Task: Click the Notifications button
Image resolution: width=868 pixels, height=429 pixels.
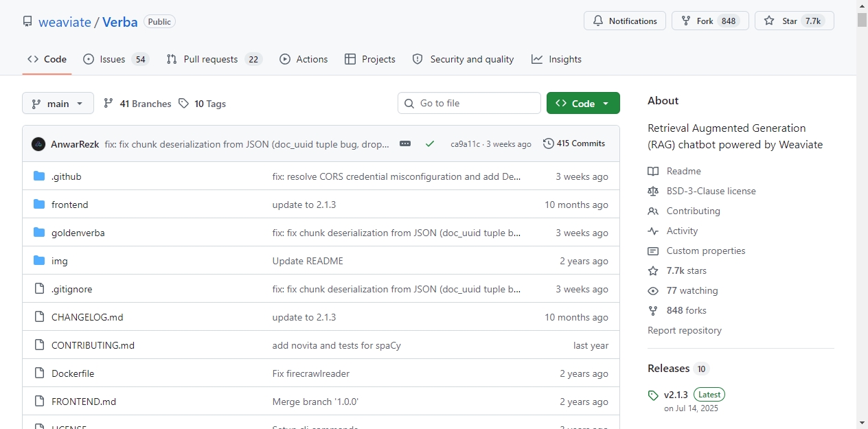Action: coord(625,21)
